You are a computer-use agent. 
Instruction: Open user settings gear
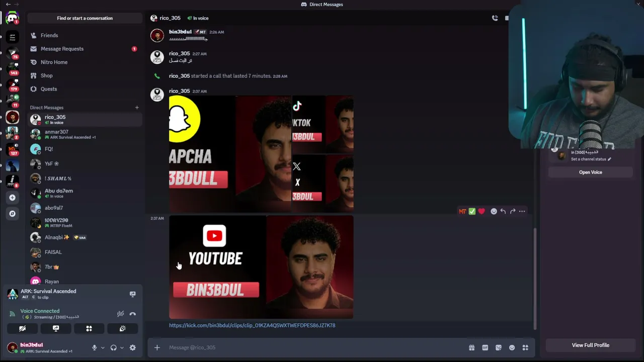132,347
